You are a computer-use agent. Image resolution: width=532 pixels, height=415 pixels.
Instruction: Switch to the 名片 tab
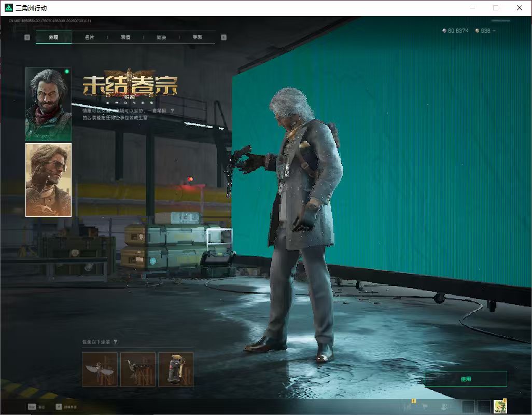tap(89, 37)
